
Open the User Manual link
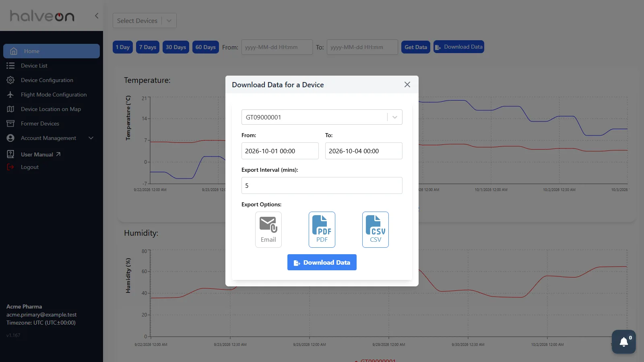pyautogui.click(x=41, y=154)
